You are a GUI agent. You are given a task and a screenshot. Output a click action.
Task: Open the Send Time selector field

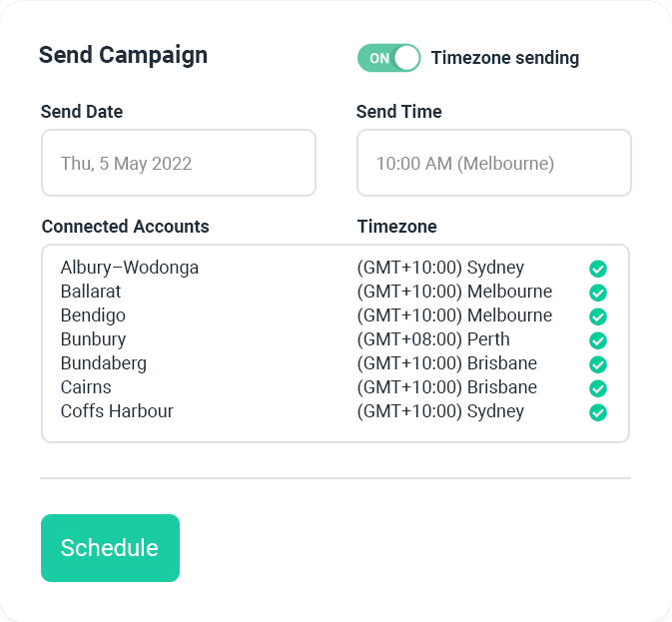click(493, 163)
